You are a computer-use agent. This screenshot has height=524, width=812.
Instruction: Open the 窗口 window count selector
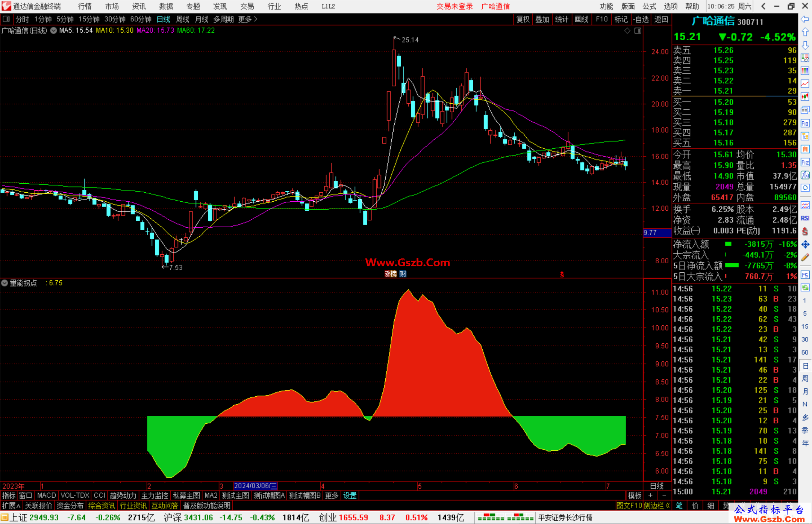[x=26, y=495]
